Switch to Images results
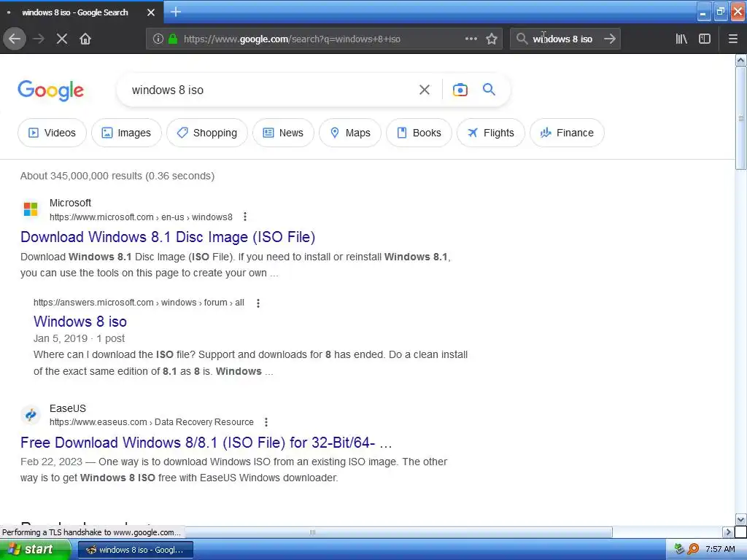This screenshot has height=560, width=747. pos(126,133)
